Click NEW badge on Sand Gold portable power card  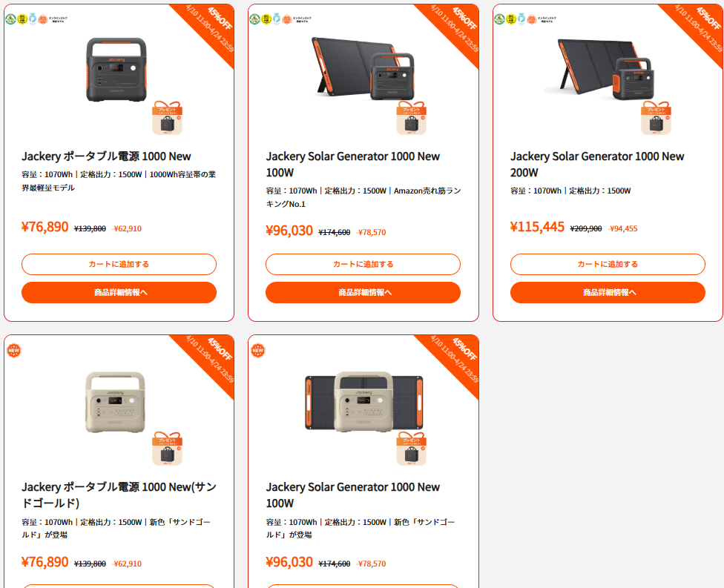click(14, 350)
